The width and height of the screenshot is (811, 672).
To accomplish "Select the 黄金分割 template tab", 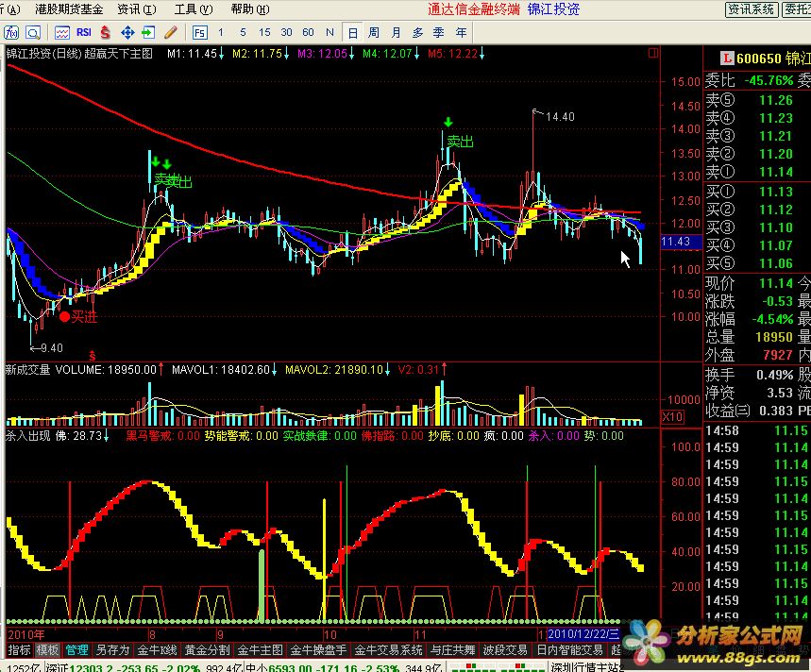I will (208, 649).
